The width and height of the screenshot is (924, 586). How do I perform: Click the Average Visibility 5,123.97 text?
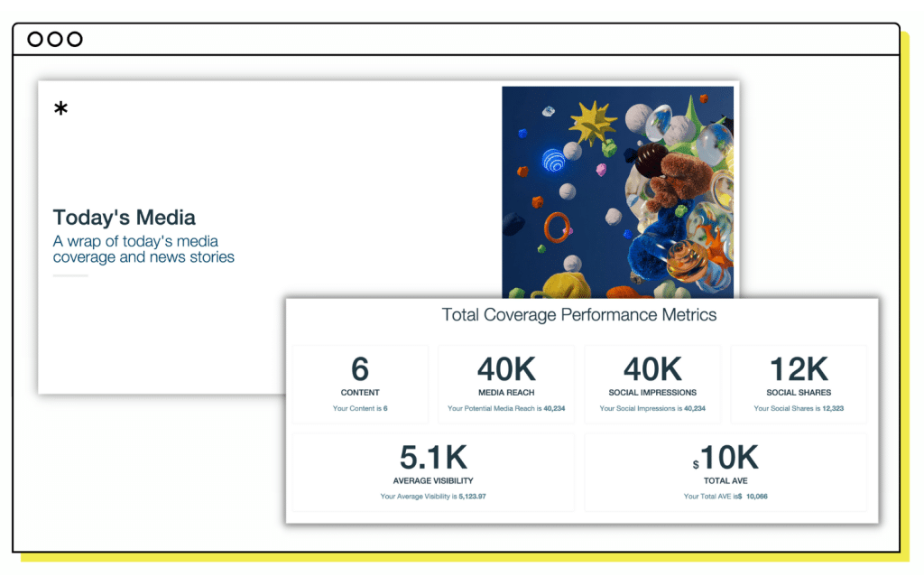click(433, 497)
